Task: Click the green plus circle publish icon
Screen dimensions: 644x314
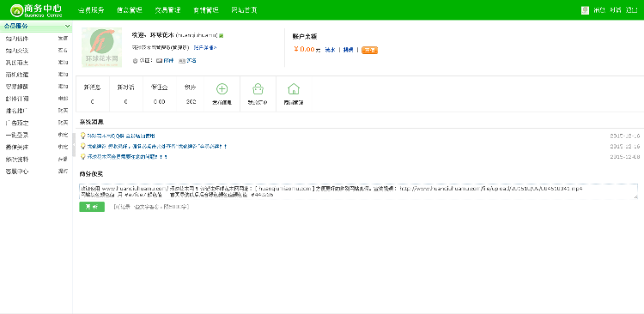Action: click(x=222, y=89)
